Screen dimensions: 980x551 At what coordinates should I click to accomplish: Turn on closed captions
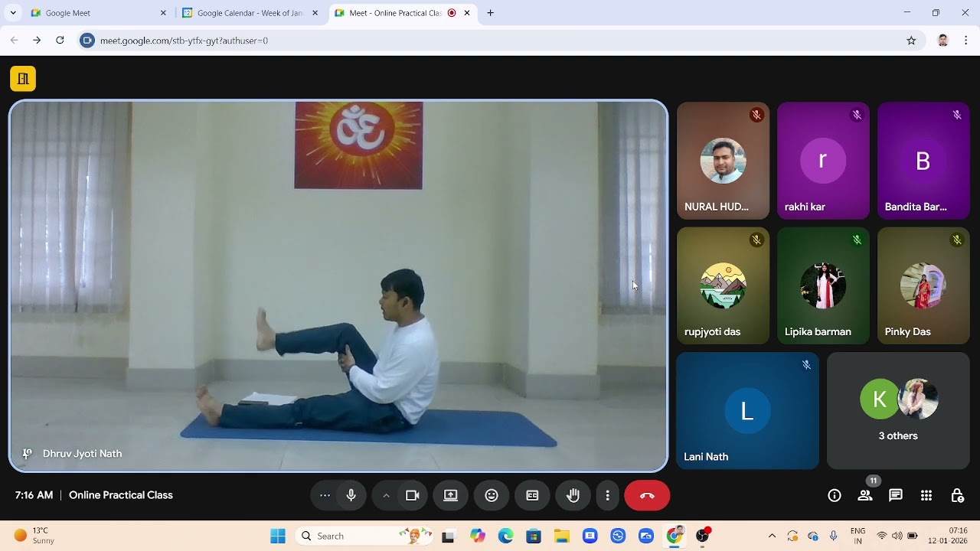(x=532, y=495)
